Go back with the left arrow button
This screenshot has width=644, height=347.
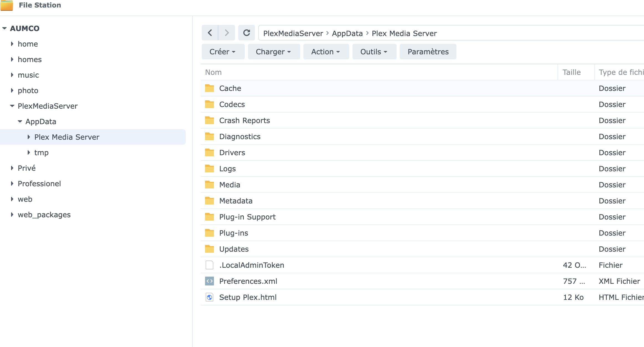click(210, 33)
